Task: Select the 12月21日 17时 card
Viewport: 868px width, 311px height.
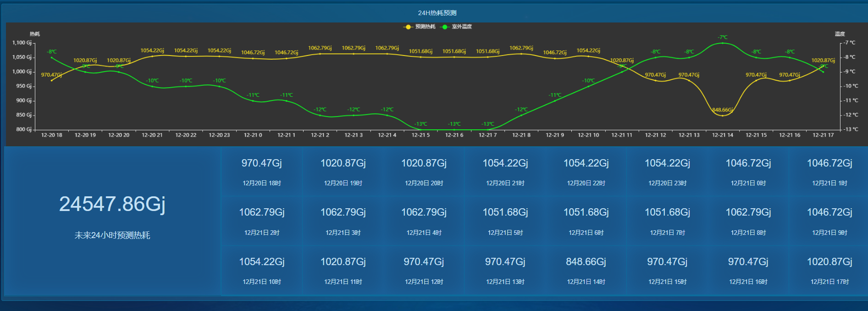Action: 829,271
